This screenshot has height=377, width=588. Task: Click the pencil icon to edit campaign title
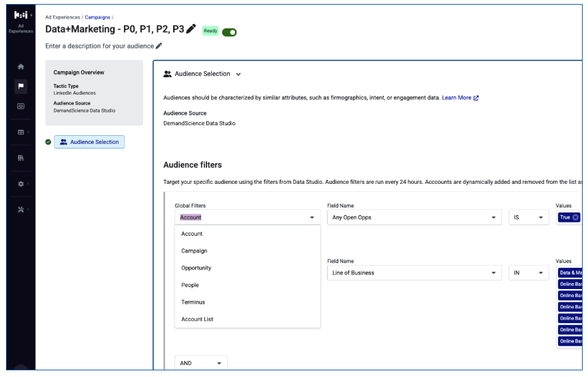(191, 29)
